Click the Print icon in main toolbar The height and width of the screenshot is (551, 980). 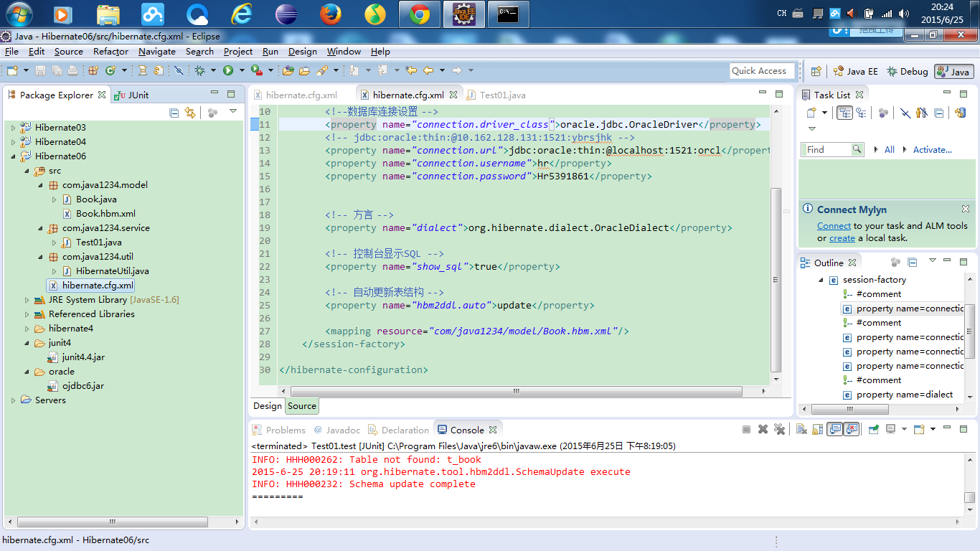pos(72,70)
